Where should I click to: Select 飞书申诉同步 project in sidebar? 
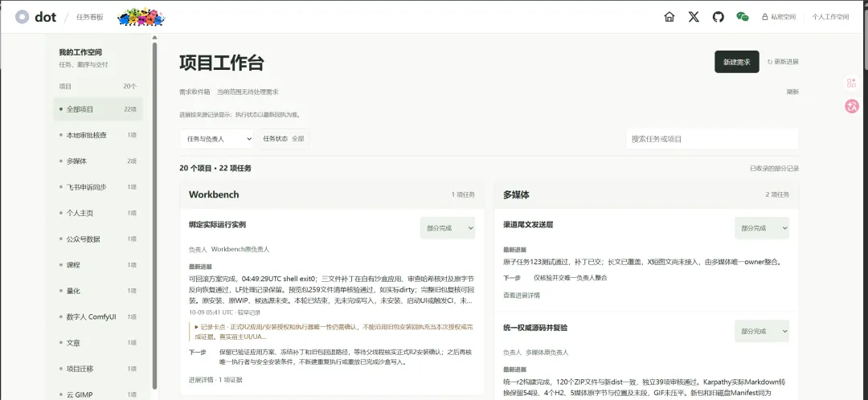click(x=98, y=187)
